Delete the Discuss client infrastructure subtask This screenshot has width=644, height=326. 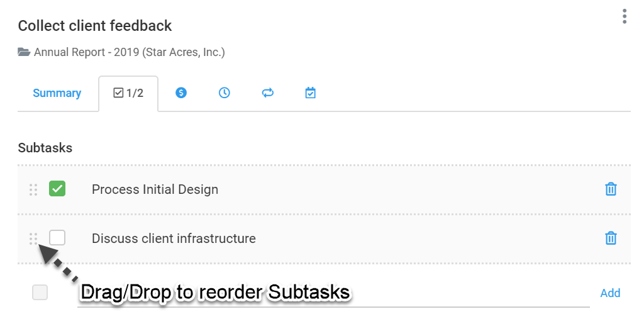(611, 238)
